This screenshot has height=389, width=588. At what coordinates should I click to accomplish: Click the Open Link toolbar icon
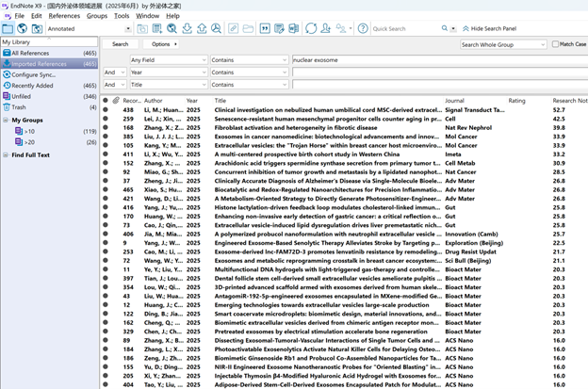pos(234,28)
